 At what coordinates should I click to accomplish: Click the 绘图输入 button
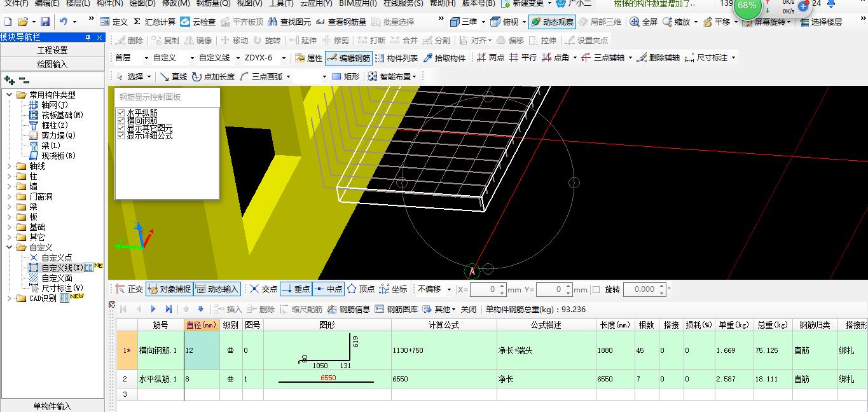point(52,64)
